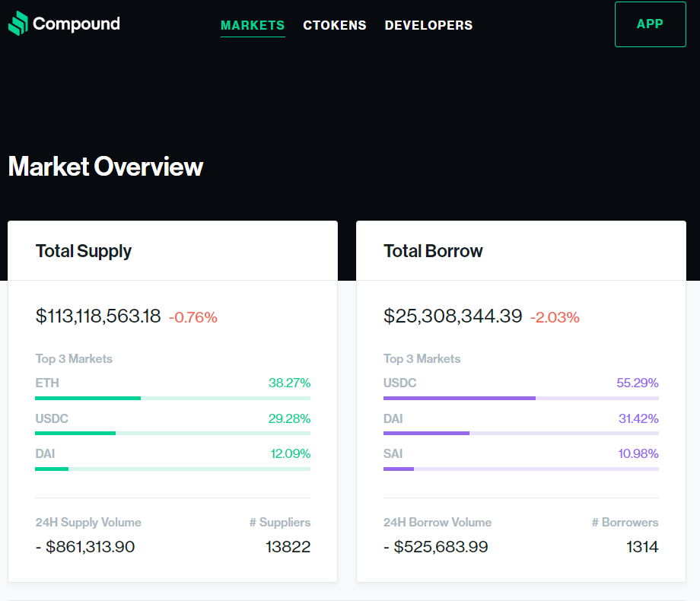Click the 1314 borrowers count
Viewport: 700px width, 601px height.
coord(642,547)
